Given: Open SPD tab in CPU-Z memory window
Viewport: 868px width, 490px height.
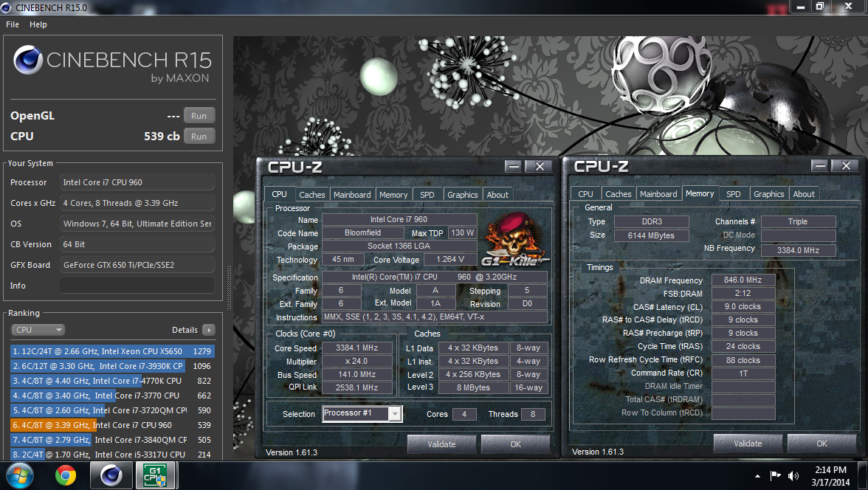Looking at the screenshot, I should 733,194.
